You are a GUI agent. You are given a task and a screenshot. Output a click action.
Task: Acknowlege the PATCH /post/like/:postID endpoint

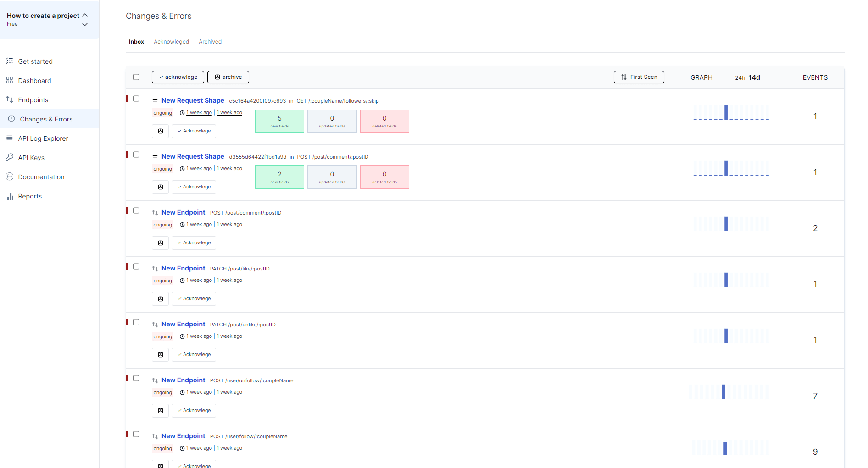pyautogui.click(x=194, y=298)
